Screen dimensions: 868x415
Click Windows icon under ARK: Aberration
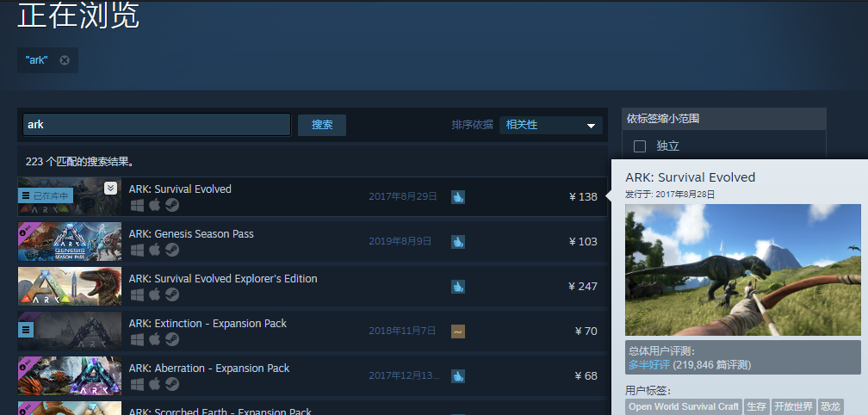[137, 385]
